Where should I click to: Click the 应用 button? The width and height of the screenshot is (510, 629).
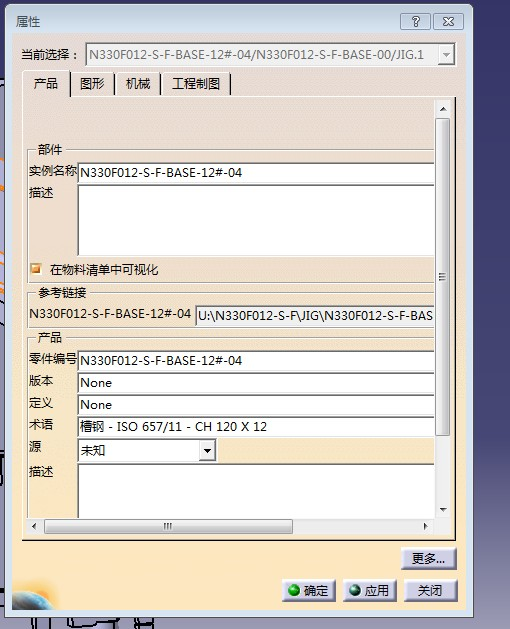[370, 590]
